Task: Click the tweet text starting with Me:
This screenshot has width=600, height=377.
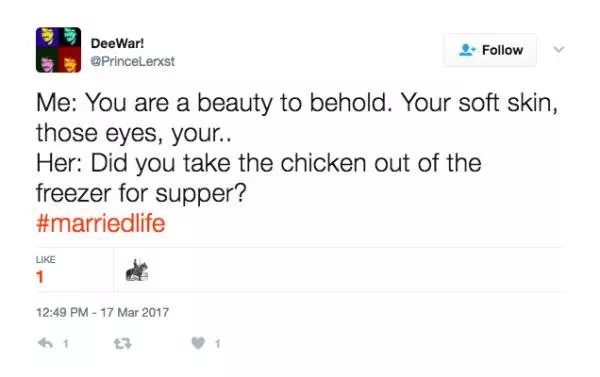Action: (x=297, y=118)
